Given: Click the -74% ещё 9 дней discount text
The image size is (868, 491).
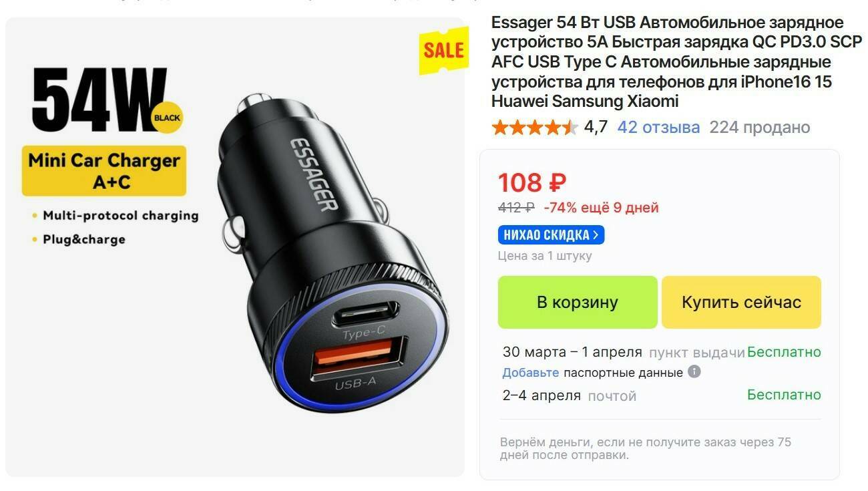Looking at the screenshot, I should point(602,208).
